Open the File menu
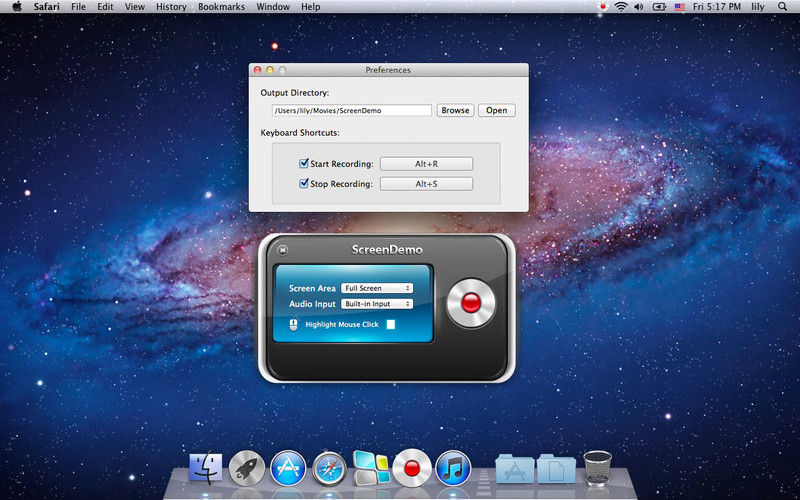800x500 pixels. [x=79, y=7]
